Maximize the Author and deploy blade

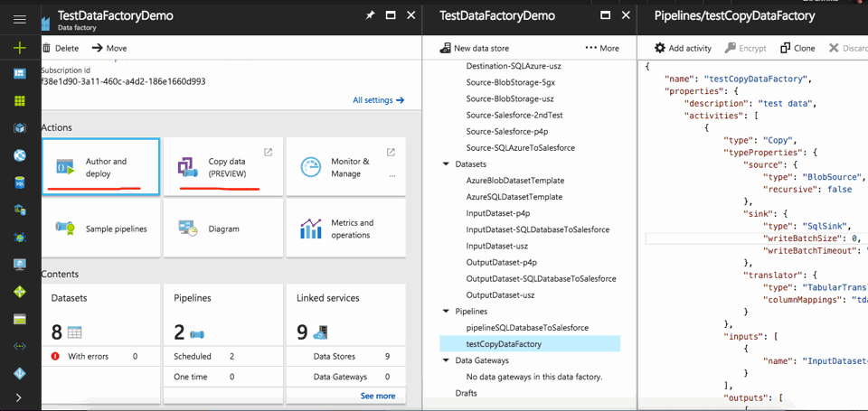[605, 15]
